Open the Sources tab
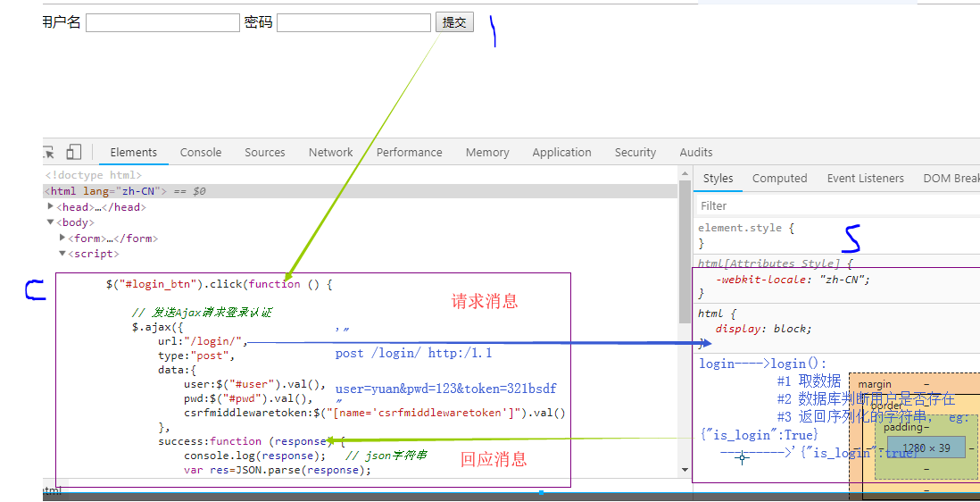 point(265,153)
